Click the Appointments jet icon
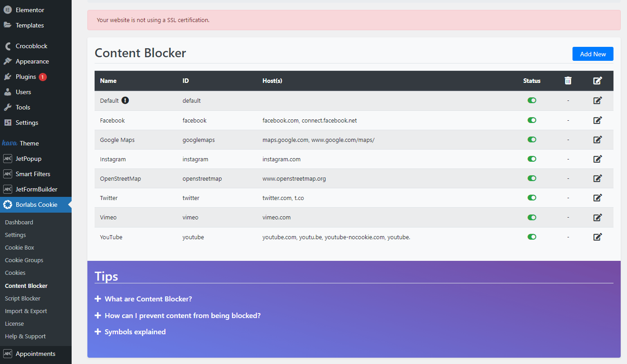Screen dimensions: 627x364 coord(7,354)
